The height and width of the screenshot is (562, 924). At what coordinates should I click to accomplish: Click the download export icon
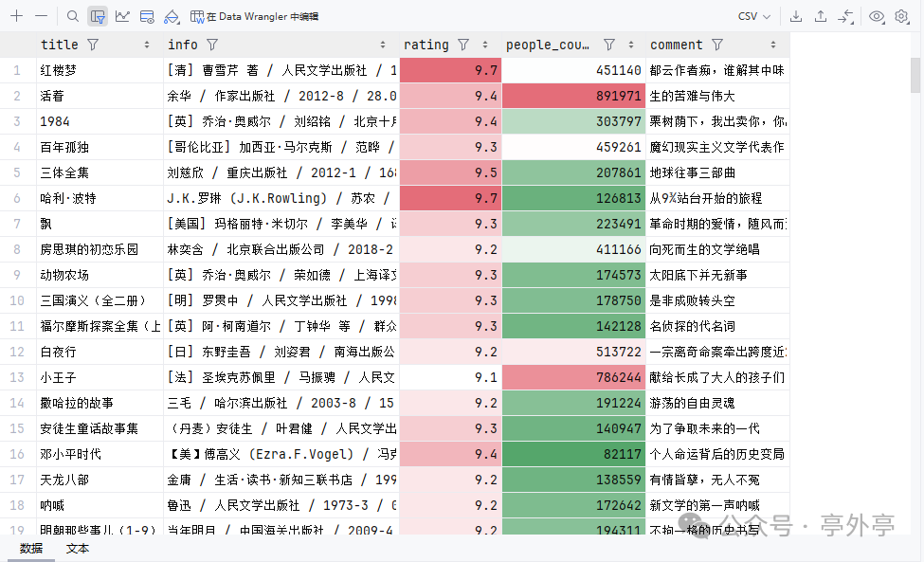[795, 16]
